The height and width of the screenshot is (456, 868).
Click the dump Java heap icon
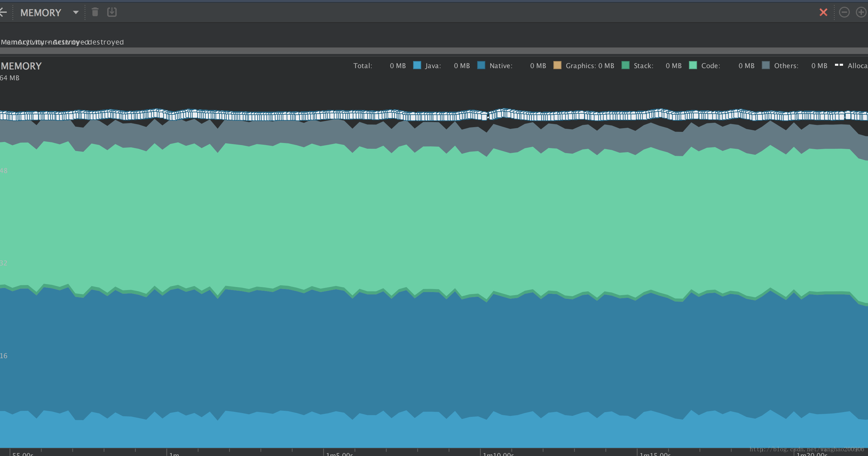click(x=112, y=12)
